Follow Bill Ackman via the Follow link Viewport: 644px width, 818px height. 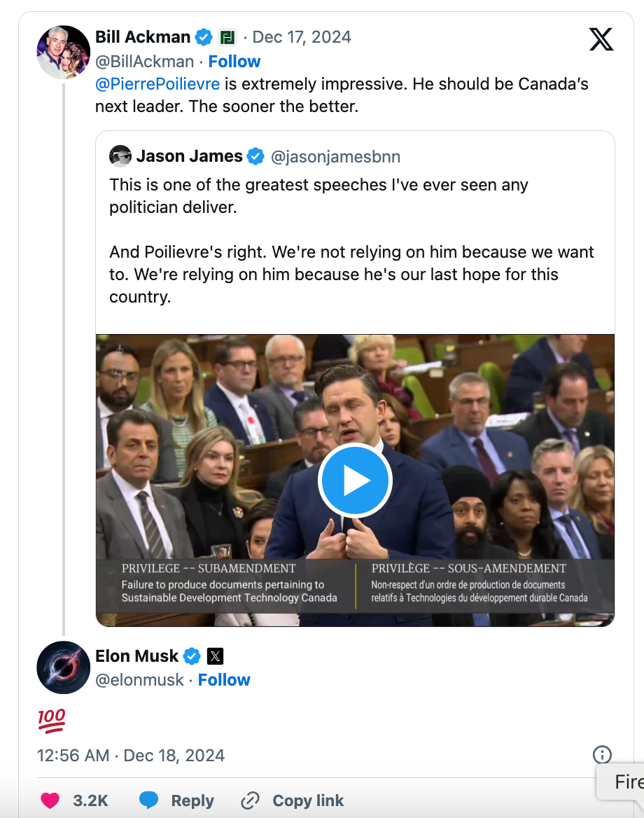[234, 62]
